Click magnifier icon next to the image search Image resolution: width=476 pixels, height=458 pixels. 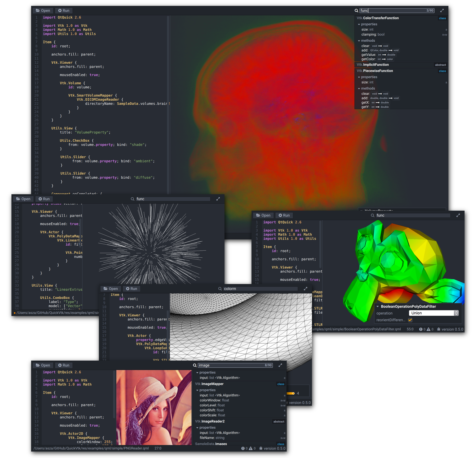tap(195, 365)
